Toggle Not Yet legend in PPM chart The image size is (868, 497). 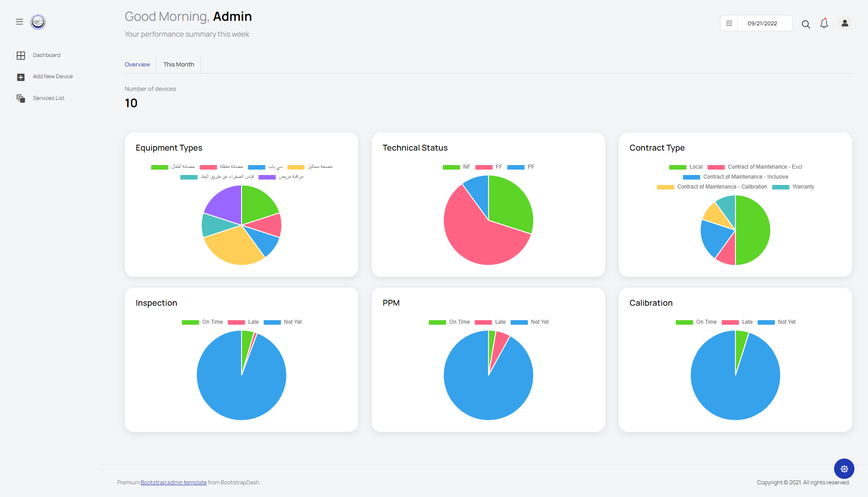point(530,322)
